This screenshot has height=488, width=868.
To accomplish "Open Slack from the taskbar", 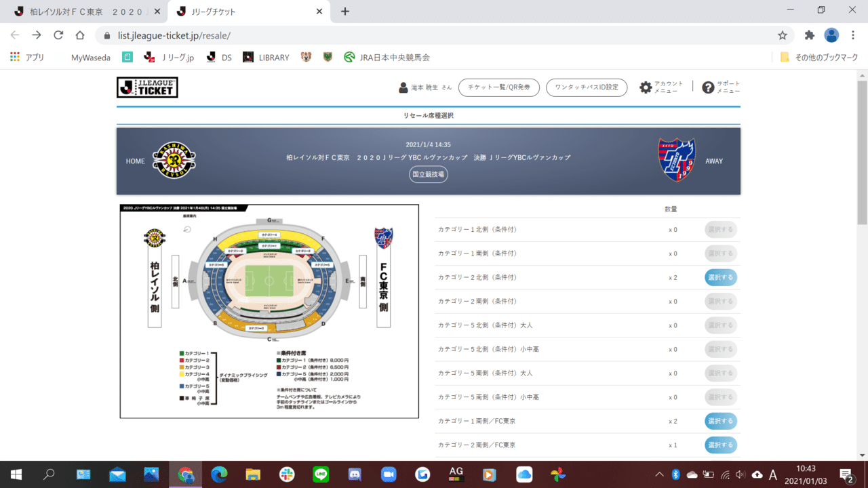I will pyautogui.click(x=288, y=474).
